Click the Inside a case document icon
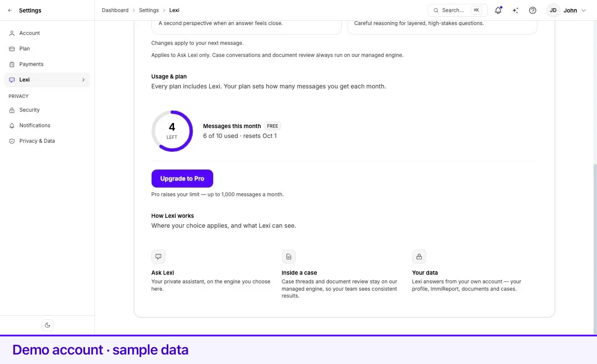This screenshot has width=597, height=364. 289,257
